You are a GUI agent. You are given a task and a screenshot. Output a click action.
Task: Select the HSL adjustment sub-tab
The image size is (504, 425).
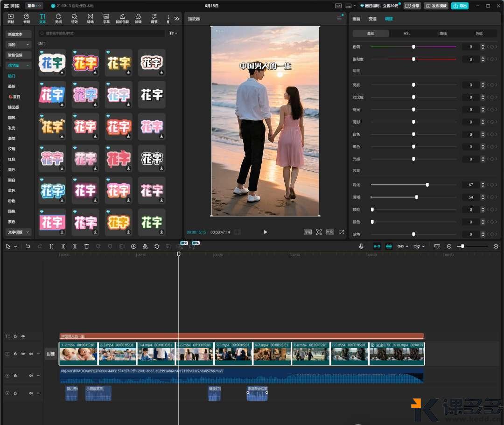[406, 34]
